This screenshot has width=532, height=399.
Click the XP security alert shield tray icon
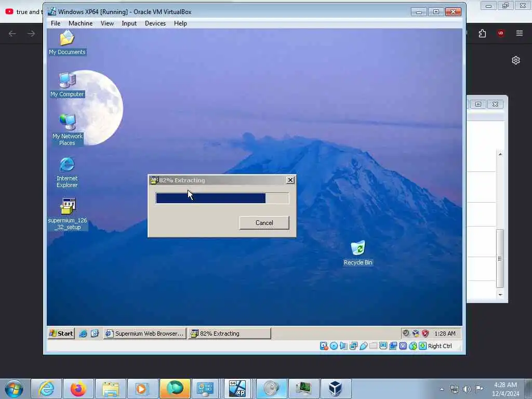[425, 333]
